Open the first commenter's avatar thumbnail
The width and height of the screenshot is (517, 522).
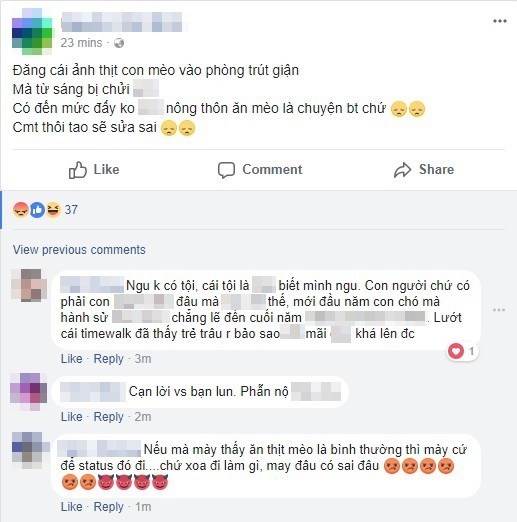click(29, 286)
